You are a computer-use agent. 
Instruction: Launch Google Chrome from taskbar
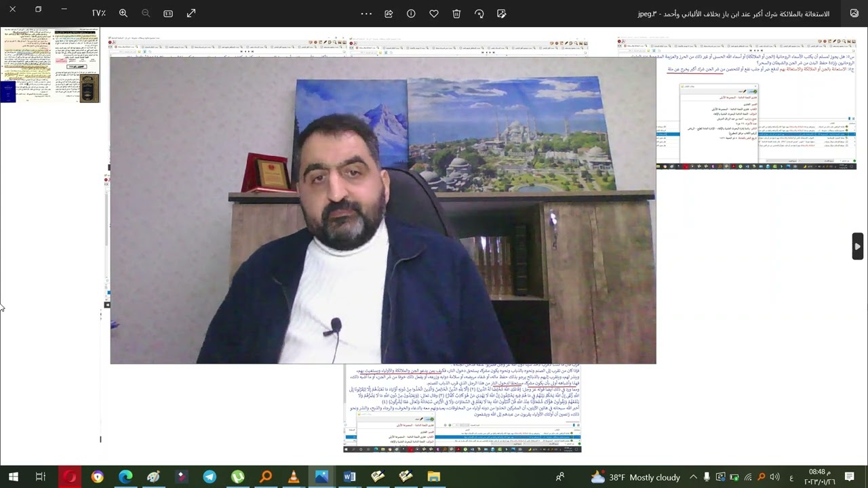[x=98, y=477]
